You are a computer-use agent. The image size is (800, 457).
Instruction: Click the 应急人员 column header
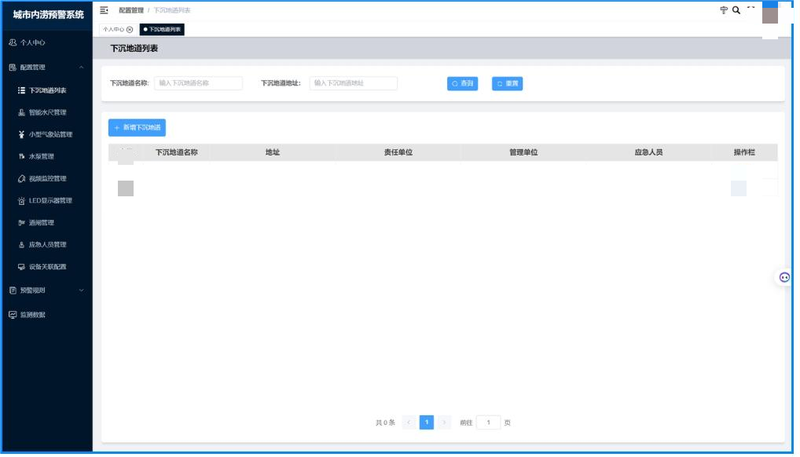pos(648,153)
